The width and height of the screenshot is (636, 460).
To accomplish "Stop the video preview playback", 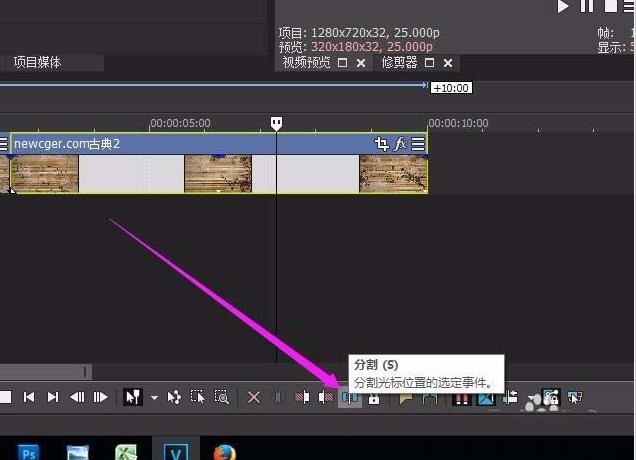I will pos(611,6).
